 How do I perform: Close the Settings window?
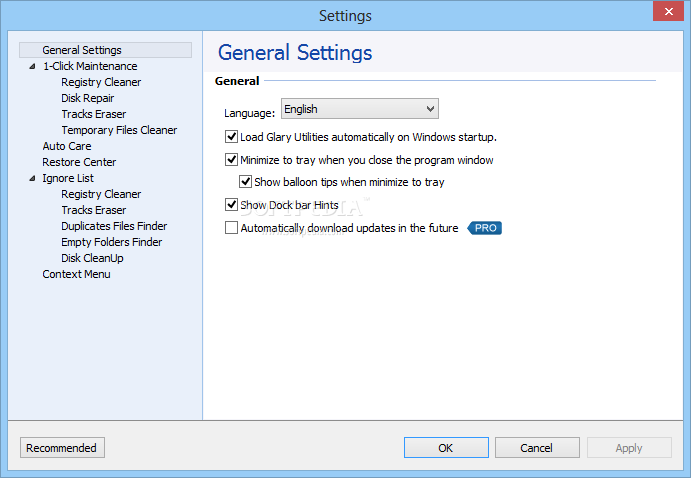668,11
